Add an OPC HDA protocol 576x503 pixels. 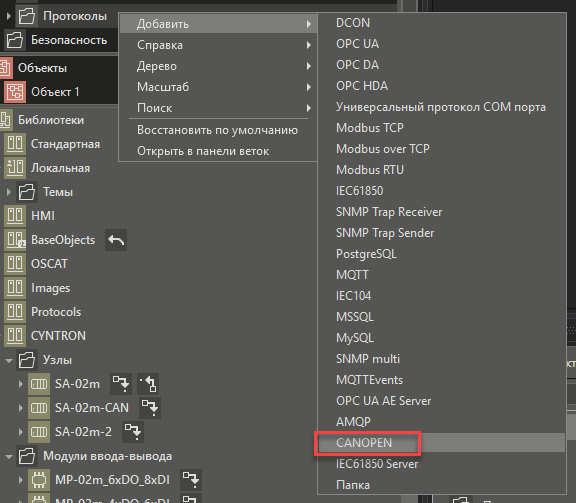pyautogui.click(x=442, y=86)
